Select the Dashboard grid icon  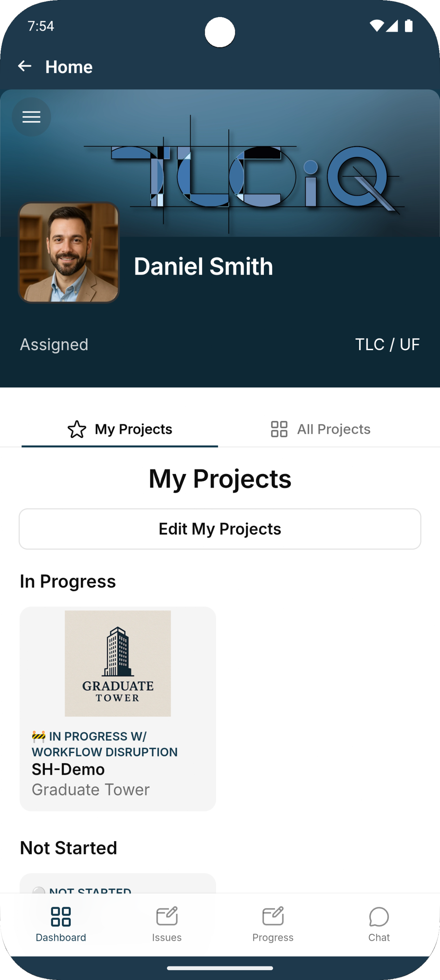point(61,916)
